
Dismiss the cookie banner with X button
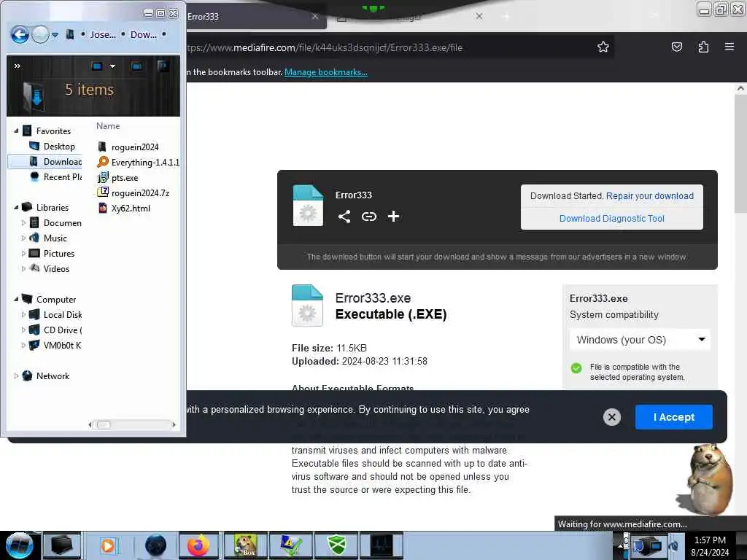point(612,417)
